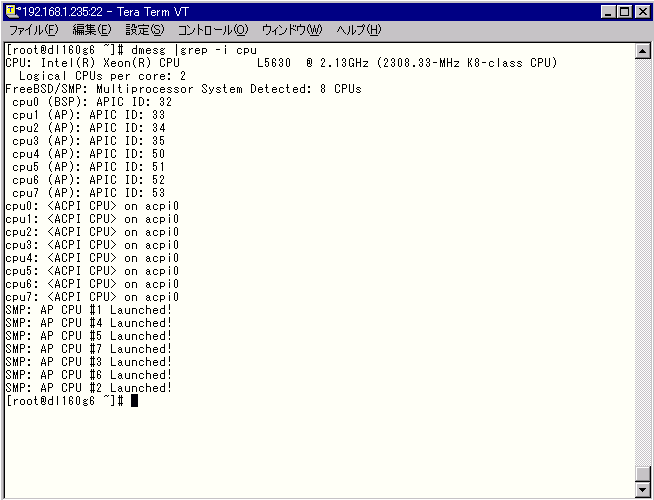Click 'cpu6 (AP): APIC ID: 52' line

[89, 180]
